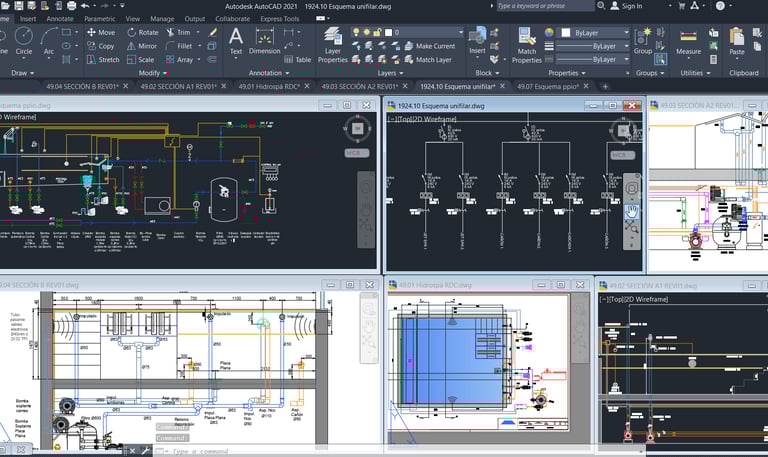The height and width of the screenshot is (457, 768).
Task: Open the layer name dropdown showing 0
Action: click(430, 32)
